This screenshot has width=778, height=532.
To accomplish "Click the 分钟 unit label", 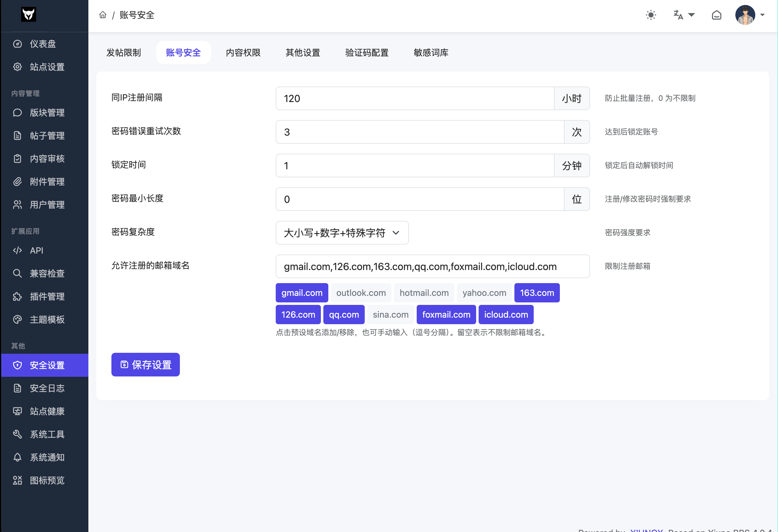I will pyautogui.click(x=572, y=166).
